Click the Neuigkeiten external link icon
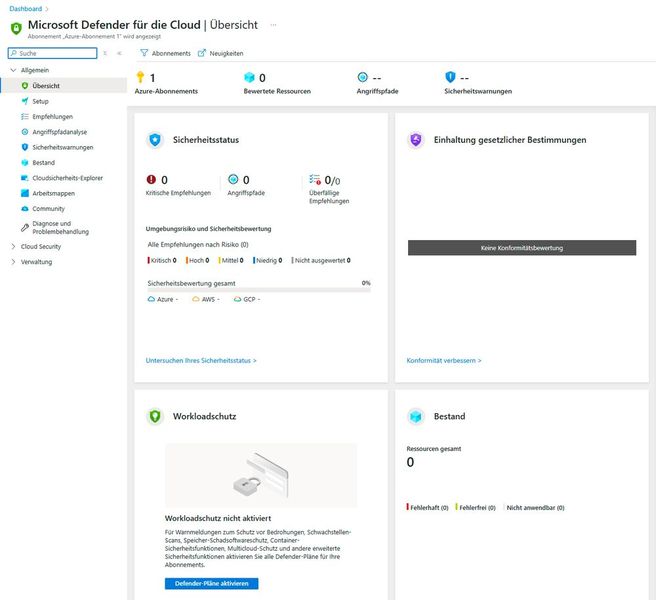Screen dimensions: 656x600 coord(202,53)
